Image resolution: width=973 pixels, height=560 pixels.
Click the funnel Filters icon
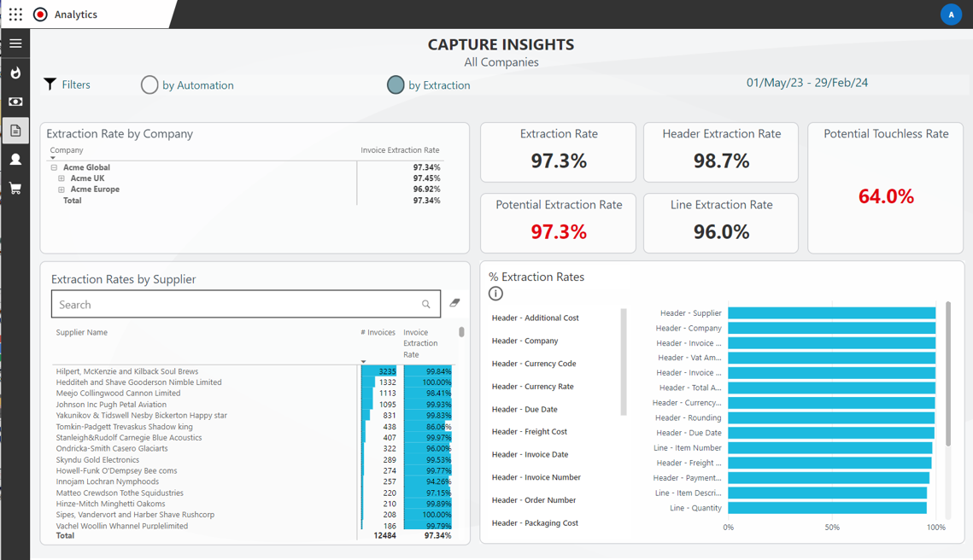50,85
